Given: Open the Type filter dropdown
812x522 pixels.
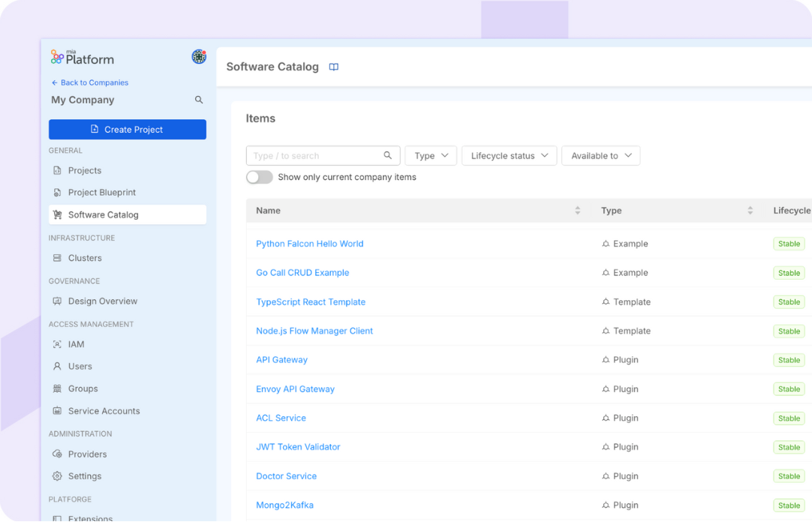Looking at the screenshot, I should [x=431, y=155].
